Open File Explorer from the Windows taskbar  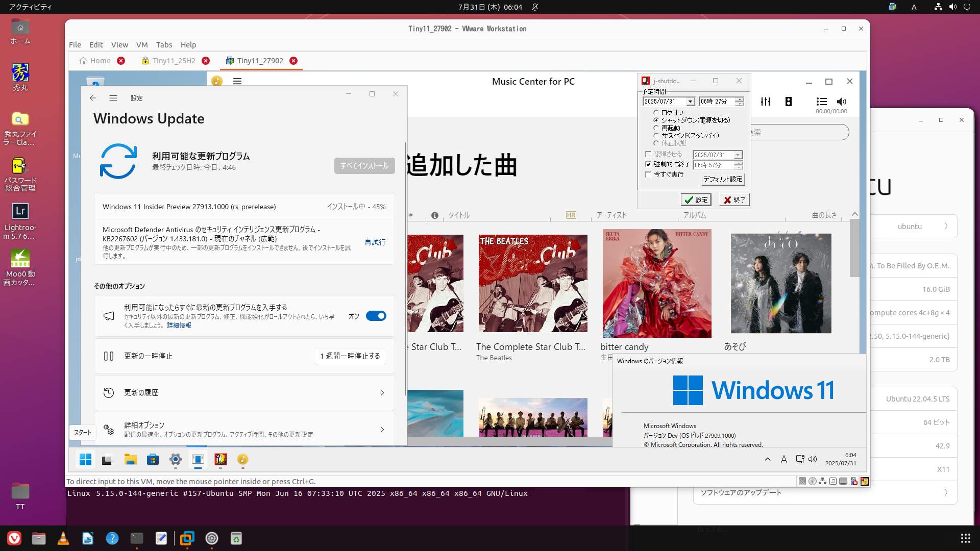(130, 460)
